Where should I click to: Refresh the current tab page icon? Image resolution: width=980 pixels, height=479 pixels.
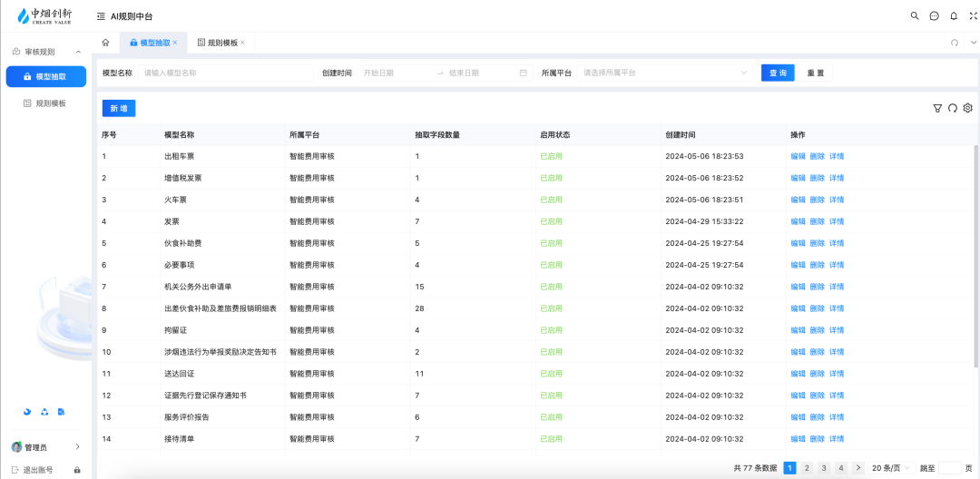pos(955,43)
